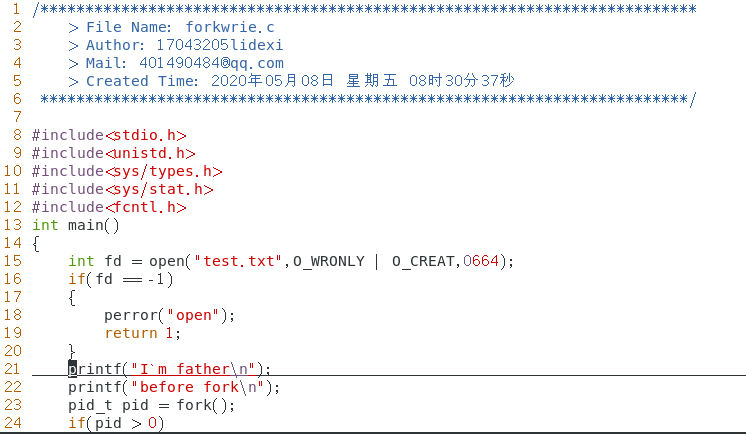Screen dimensions: 746x434
Task: Click line number 24 in the gutter
Action: tap(13, 423)
